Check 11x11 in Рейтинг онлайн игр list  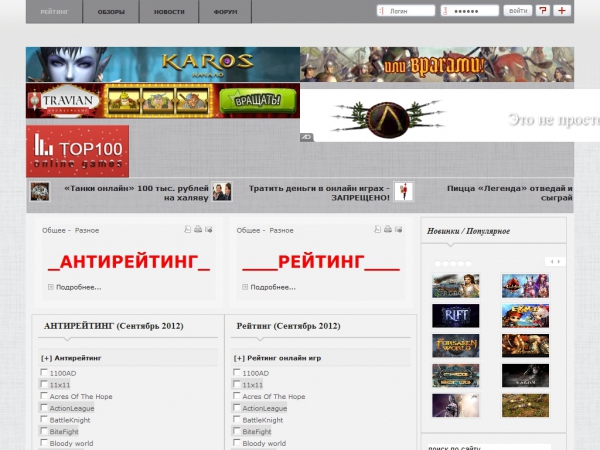click(x=237, y=384)
